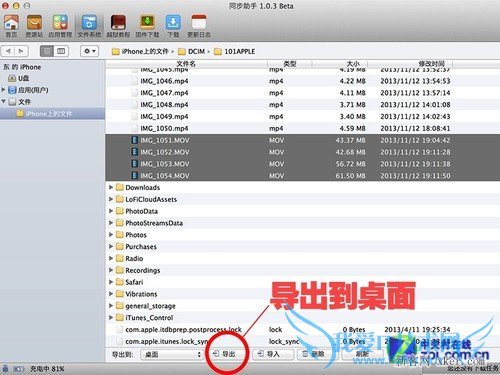Expand the PhotoStreamsData folder
This screenshot has height=375, width=500.
[x=111, y=223]
